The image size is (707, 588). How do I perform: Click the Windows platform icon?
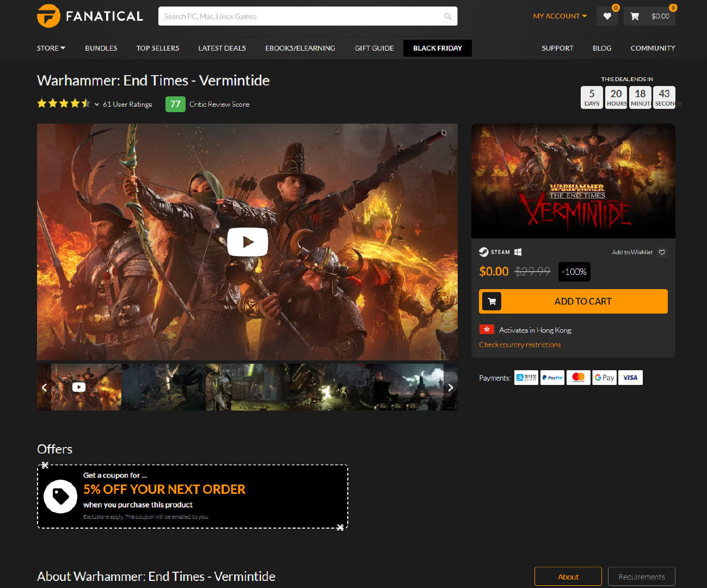point(518,252)
